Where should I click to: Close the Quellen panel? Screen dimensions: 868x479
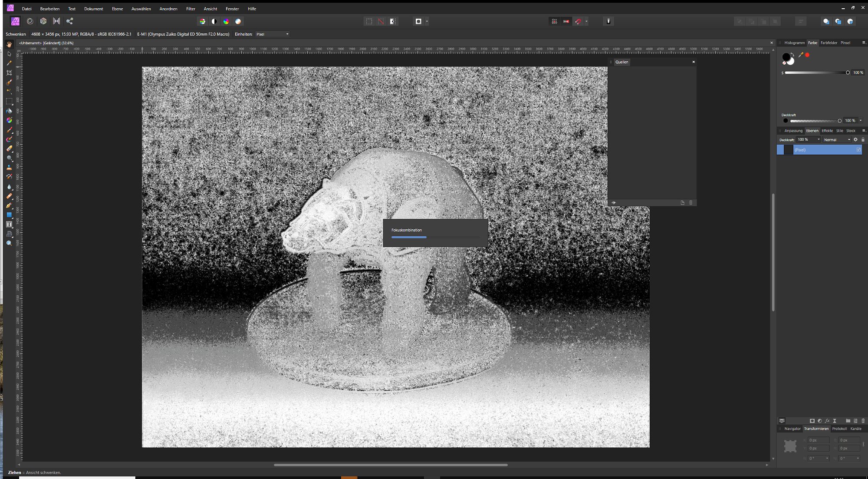click(694, 62)
